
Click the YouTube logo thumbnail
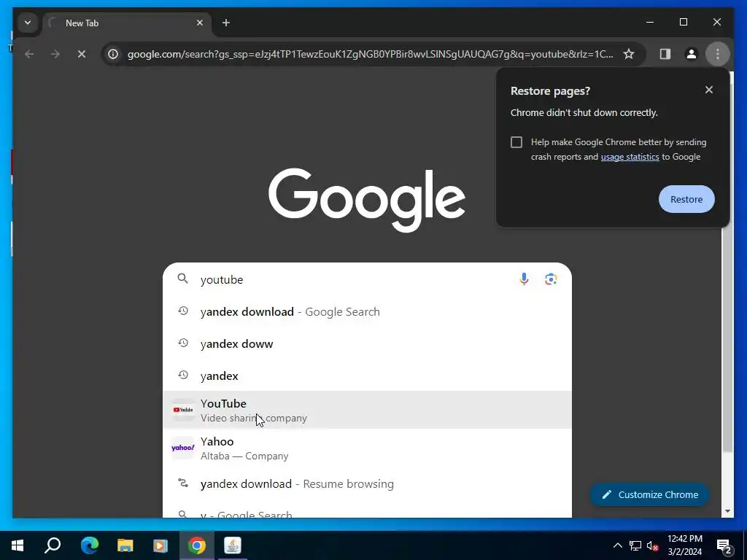pos(183,410)
